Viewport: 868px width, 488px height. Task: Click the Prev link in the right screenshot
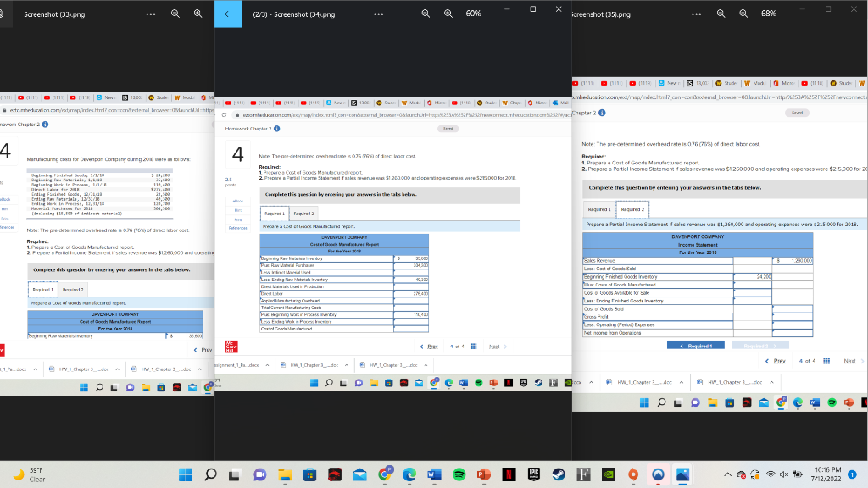coord(775,361)
